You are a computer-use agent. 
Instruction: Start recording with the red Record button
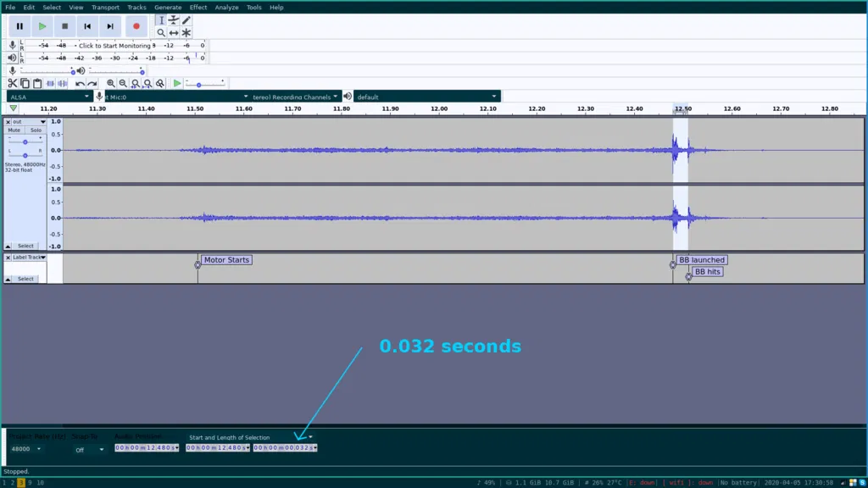click(136, 26)
